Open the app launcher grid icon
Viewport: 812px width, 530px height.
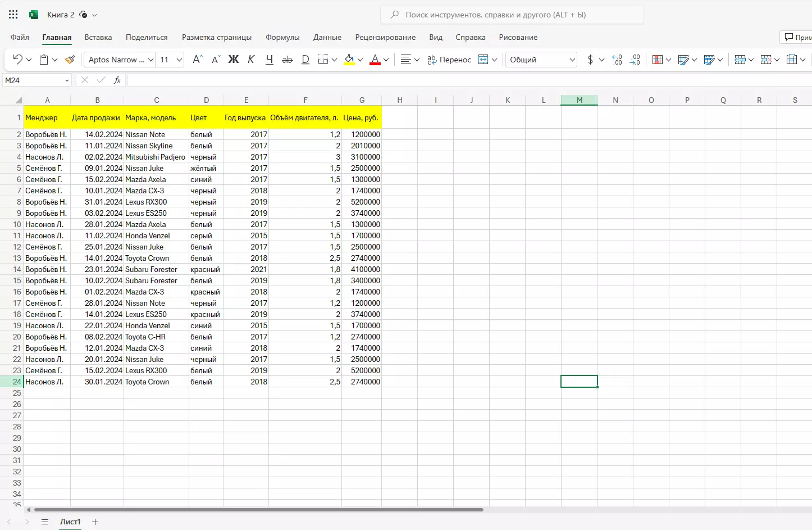click(13, 15)
